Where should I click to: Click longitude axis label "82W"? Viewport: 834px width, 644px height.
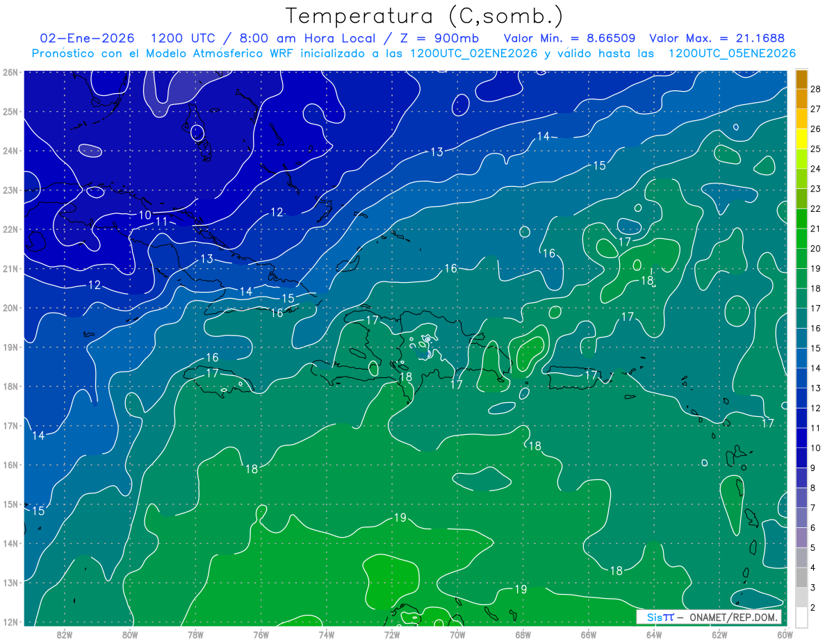[65, 634]
